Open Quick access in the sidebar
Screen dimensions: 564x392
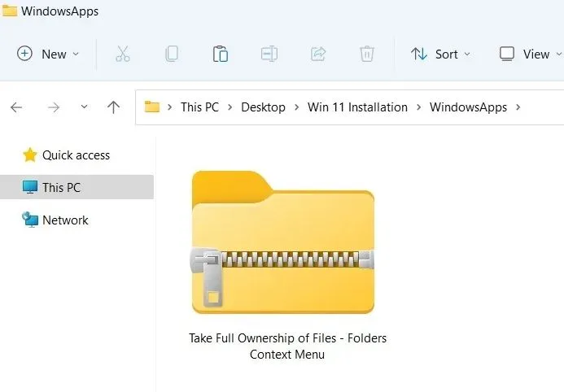[x=67, y=155]
